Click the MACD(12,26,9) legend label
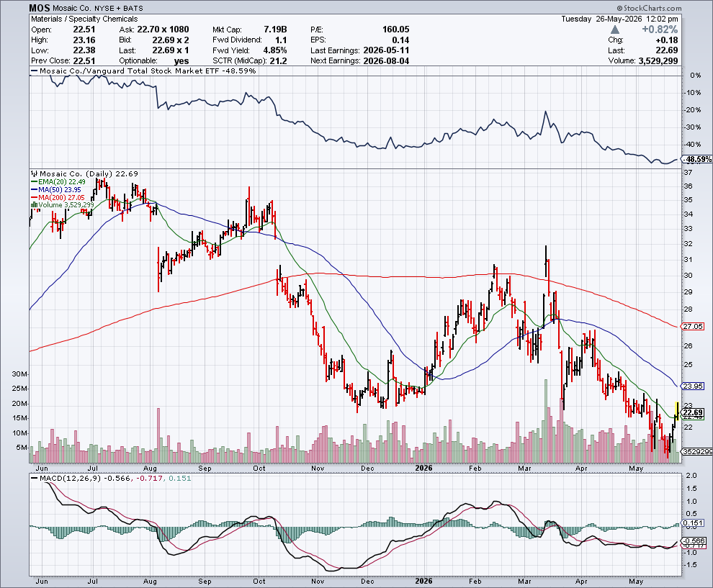This screenshot has width=713, height=588. coord(71,479)
